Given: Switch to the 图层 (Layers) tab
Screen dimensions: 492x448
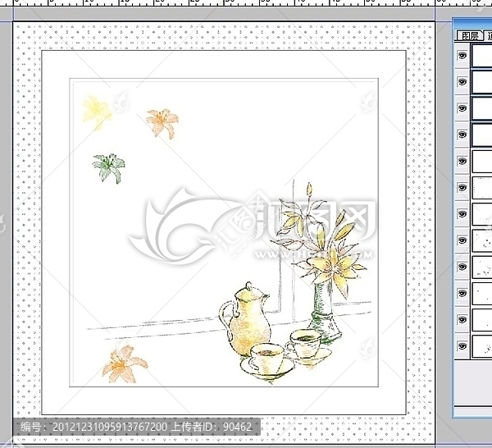Looking at the screenshot, I should click(x=470, y=35).
